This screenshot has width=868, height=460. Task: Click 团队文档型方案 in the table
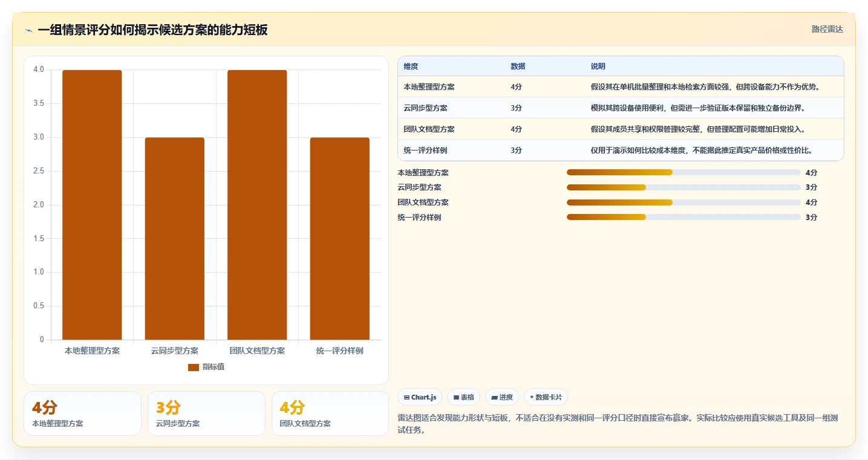click(x=429, y=129)
